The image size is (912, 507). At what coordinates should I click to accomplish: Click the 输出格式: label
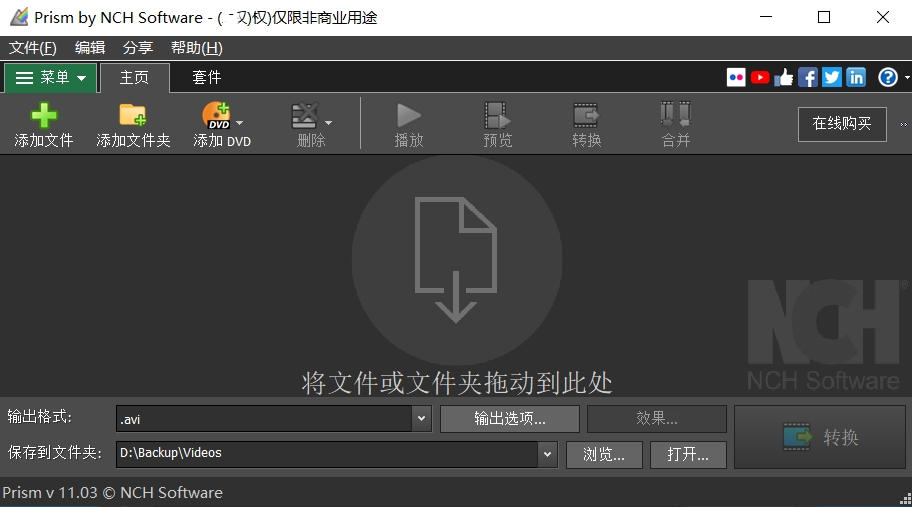pyautogui.click(x=40, y=417)
